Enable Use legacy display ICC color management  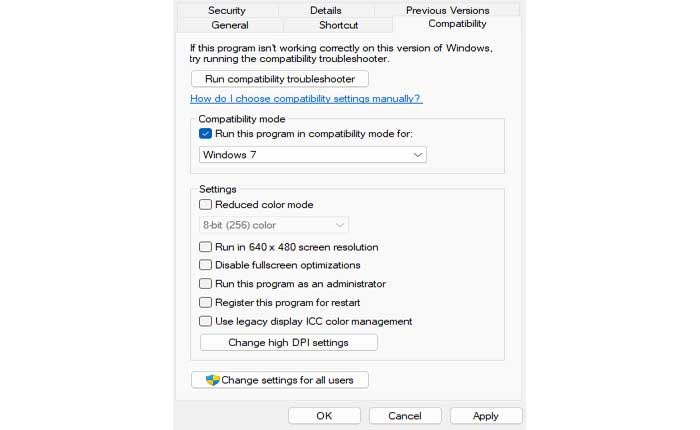pos(206,321)
